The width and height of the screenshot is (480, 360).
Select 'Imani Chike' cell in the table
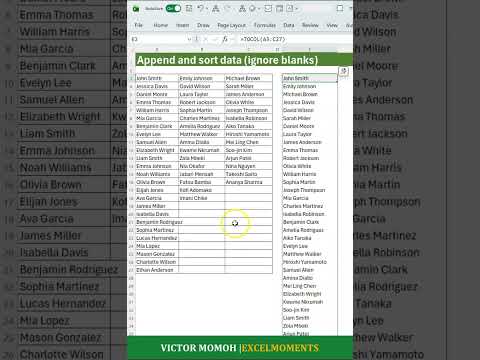pyautogui.click(x=201, y=198)
